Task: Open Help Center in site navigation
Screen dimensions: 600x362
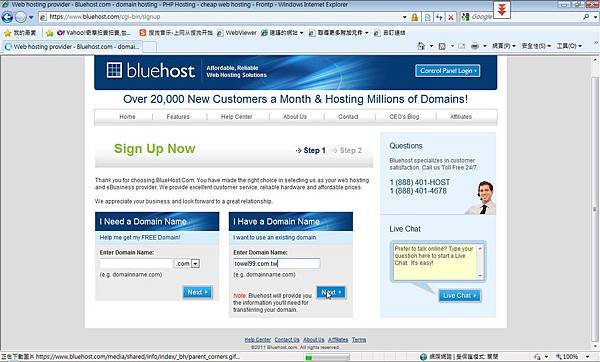Action: click(x=236, y=117)
